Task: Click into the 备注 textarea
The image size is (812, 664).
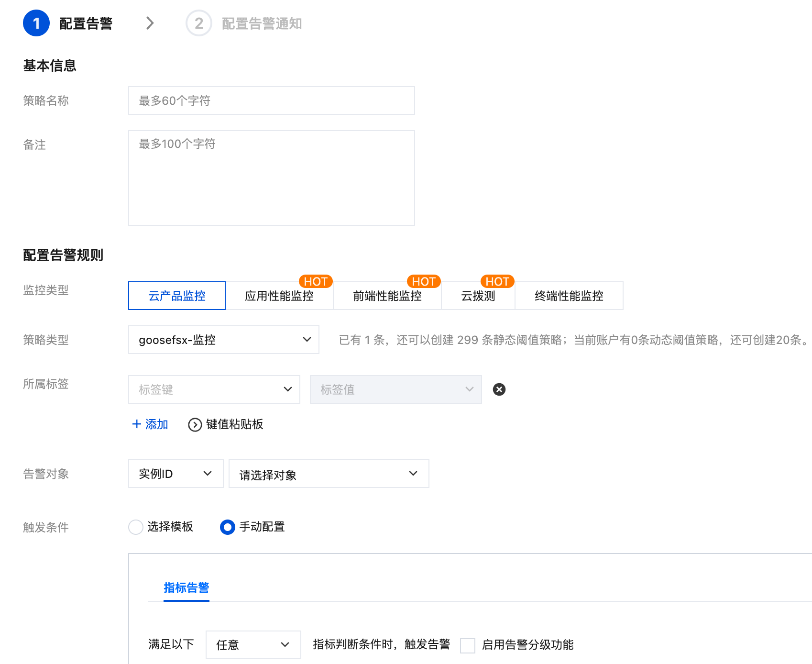Action: (x=271, y=178)
